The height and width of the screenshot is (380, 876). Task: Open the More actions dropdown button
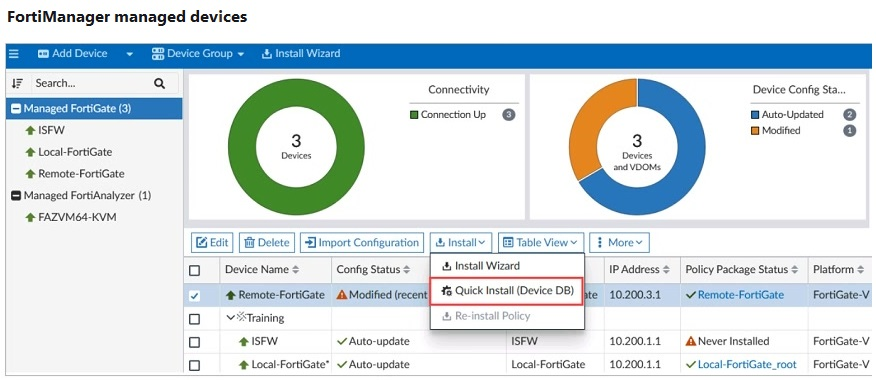tap(620, 243)
